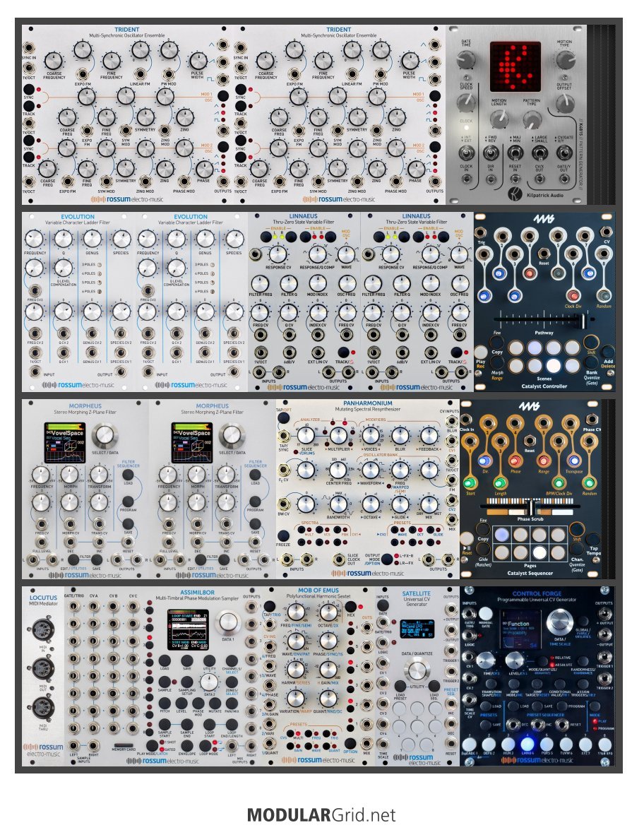The image size is (644, 830).
Task: Click the Control Forge Manual Gate button
Action: (485, 613)
